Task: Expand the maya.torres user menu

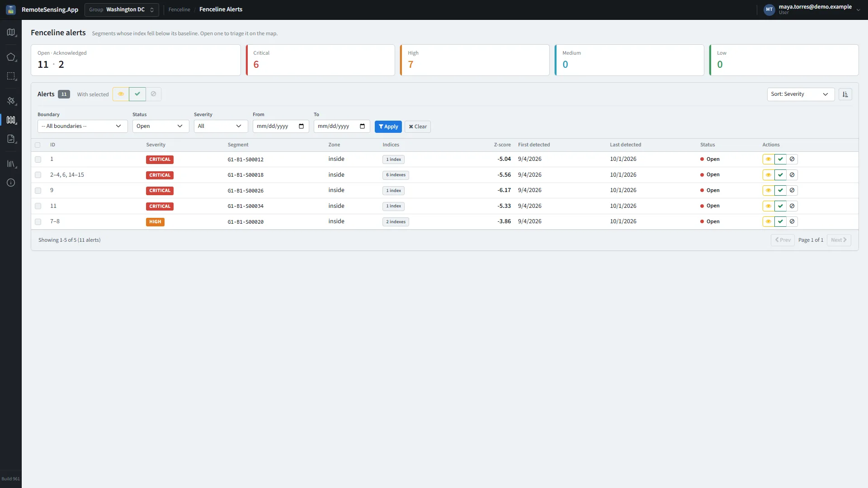Action: coord(811,9)
